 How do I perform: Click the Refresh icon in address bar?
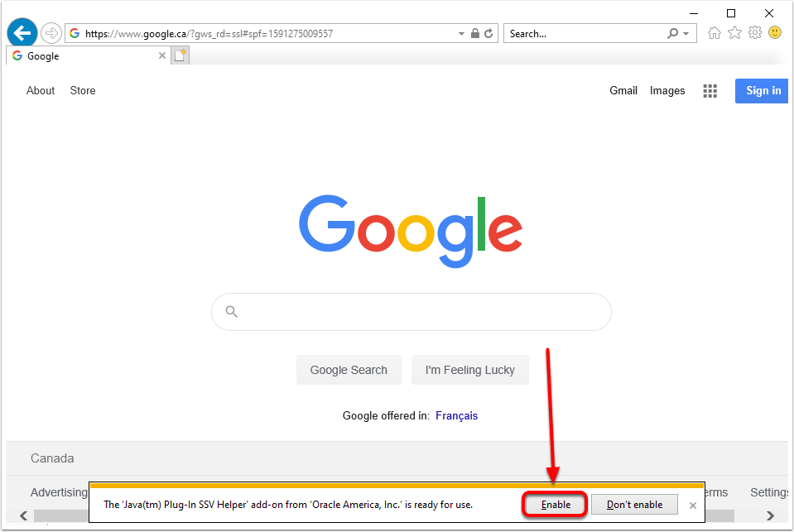click(488, 33)
